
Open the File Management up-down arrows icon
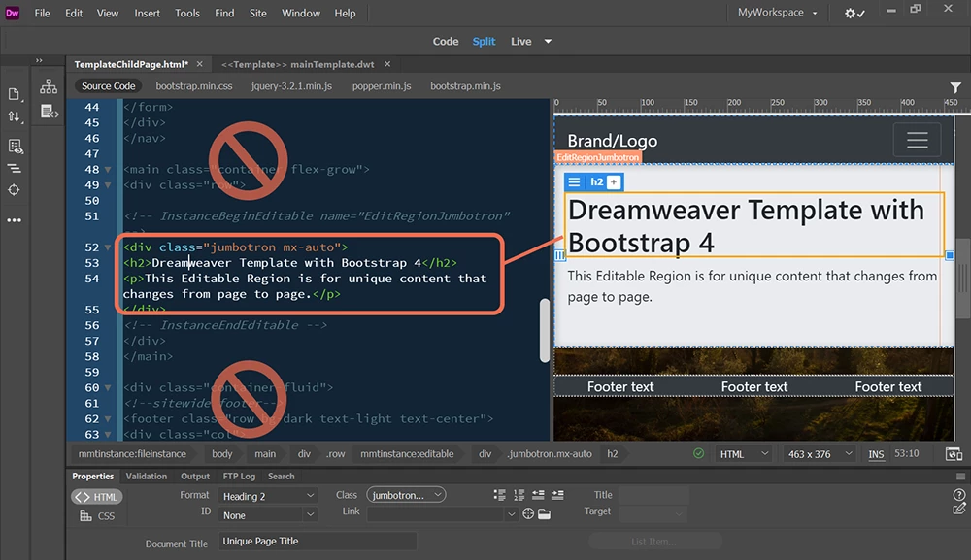click(x=14, y=116)
